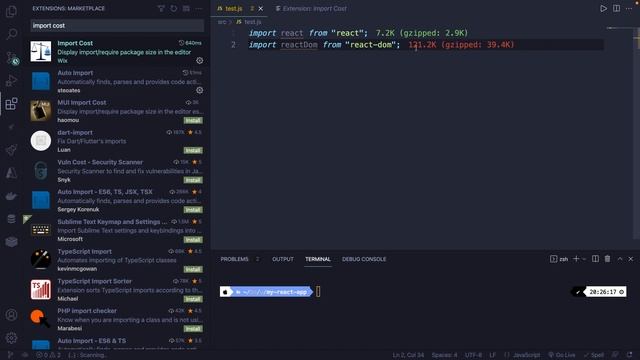Start Go Live server from status bar

point(562,355)
